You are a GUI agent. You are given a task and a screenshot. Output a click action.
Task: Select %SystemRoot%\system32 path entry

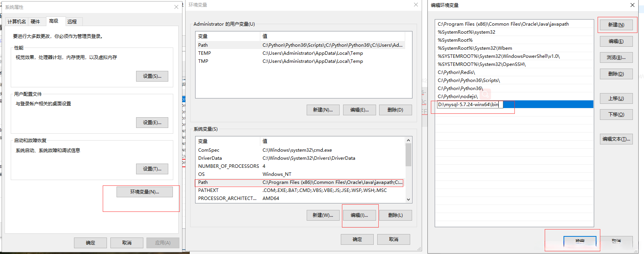tap(514, 32)
